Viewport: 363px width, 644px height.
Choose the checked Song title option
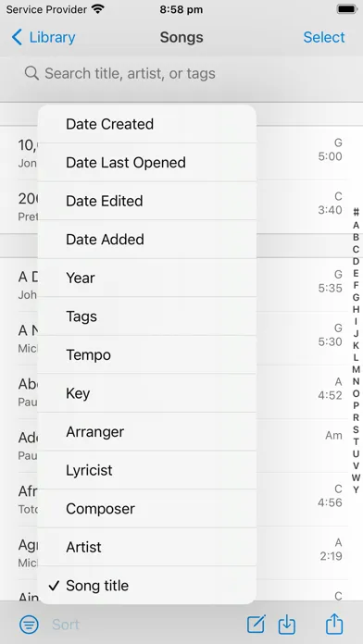pos(146,586)
